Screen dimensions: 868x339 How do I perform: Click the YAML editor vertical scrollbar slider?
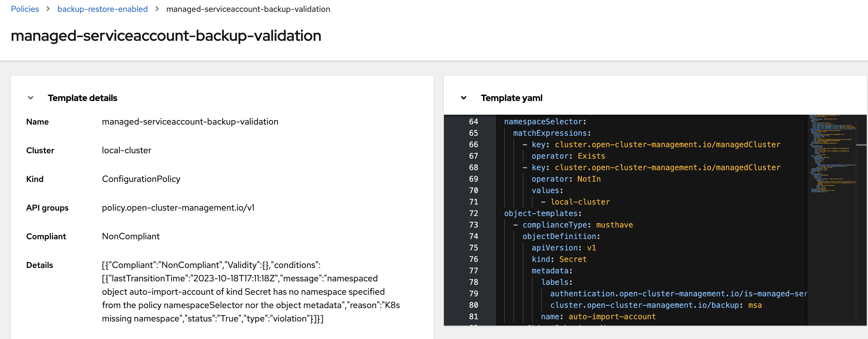point(861,145)
